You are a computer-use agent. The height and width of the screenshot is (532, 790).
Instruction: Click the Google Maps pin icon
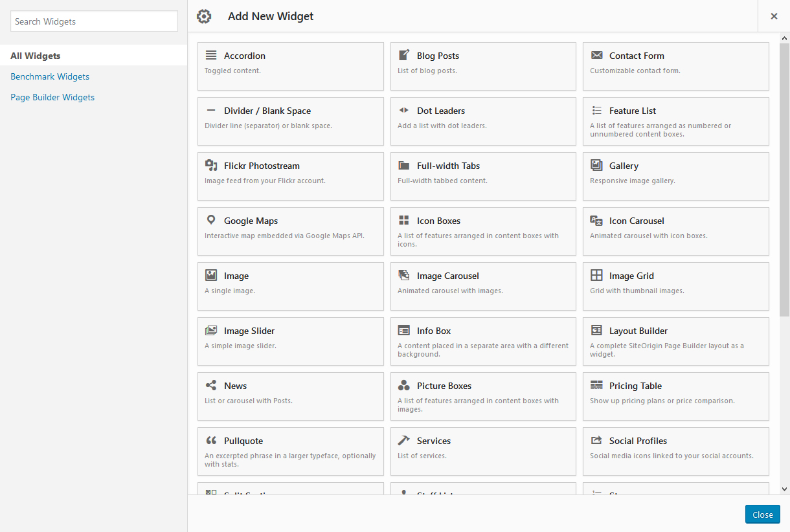(211, 221)
